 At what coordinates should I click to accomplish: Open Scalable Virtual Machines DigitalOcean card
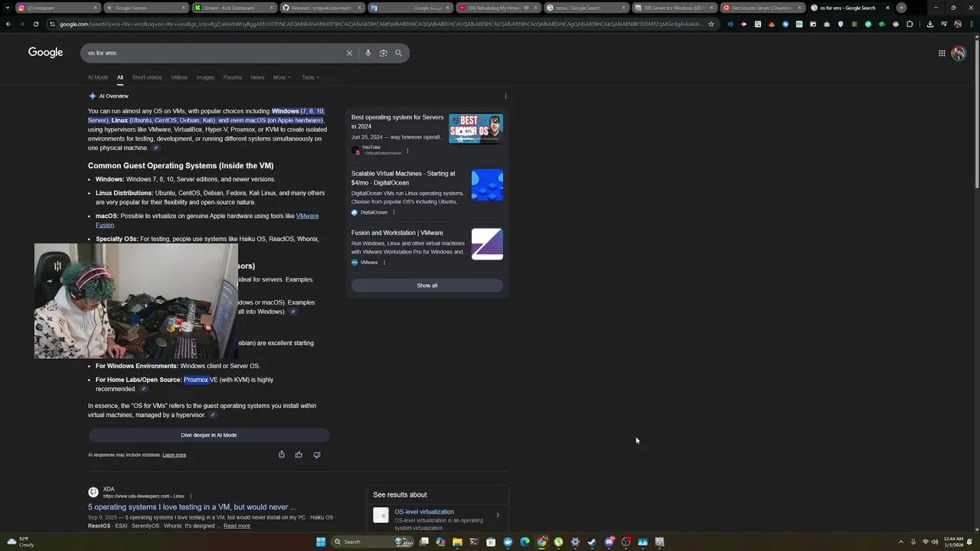pos(403,178)
